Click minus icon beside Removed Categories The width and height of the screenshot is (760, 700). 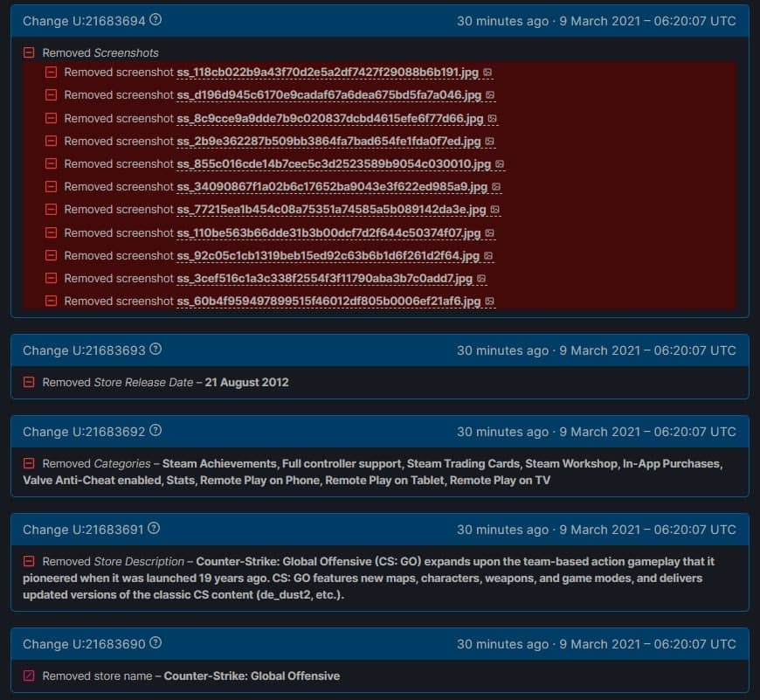pos(29,463)
